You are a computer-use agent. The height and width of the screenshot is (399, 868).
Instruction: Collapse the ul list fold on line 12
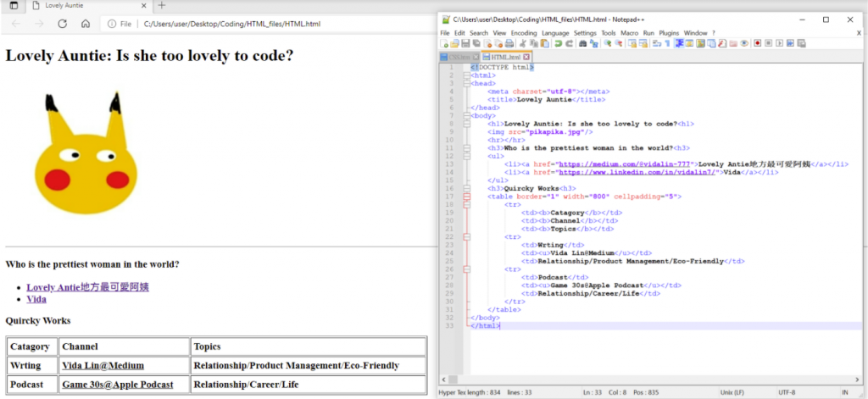pos(467,157)
